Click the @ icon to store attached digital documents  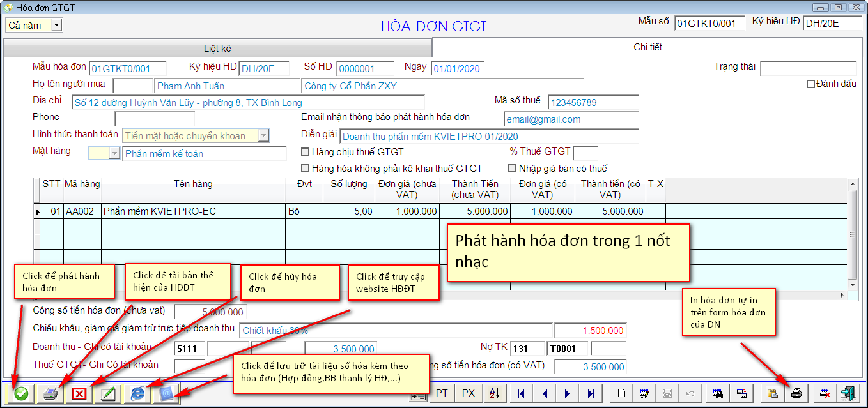[x=166, y=393]
